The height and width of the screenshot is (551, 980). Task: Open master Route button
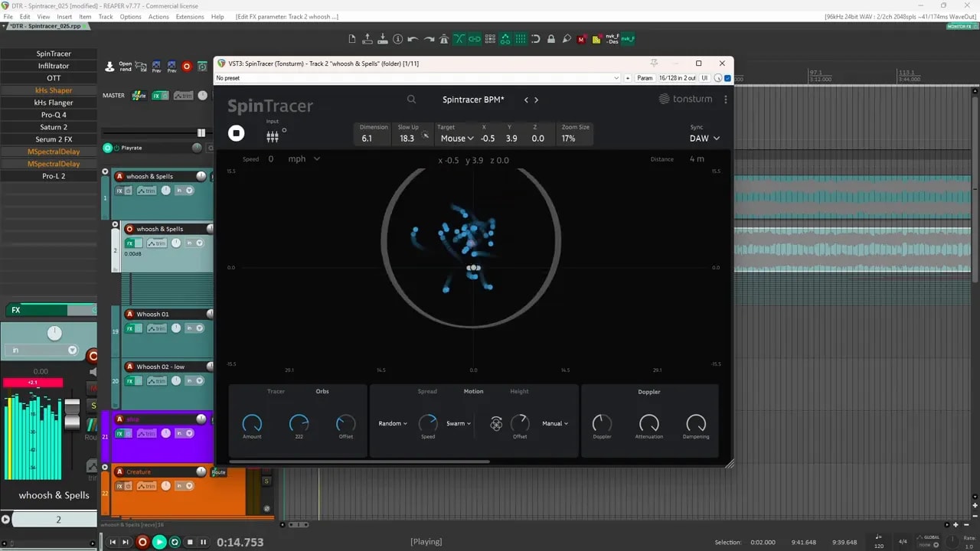(139, 96)
